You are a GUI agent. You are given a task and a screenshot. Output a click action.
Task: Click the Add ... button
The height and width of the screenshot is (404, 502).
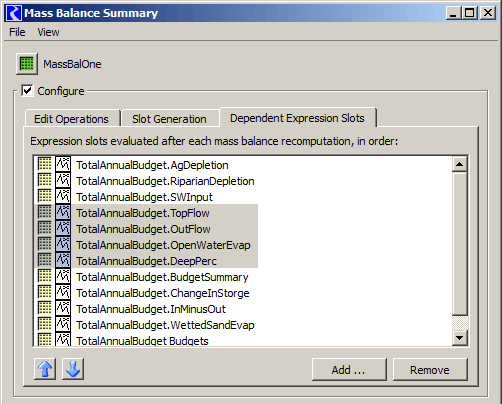[x=349, y=370]
